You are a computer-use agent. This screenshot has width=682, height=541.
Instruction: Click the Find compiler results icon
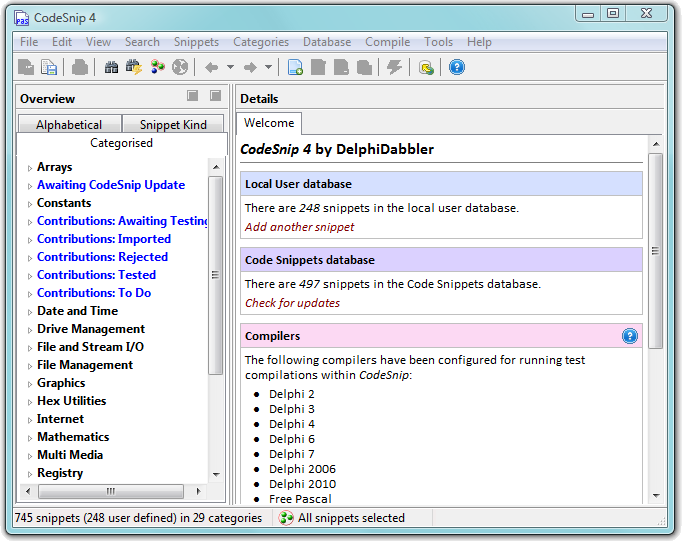(x=134, y=67)
